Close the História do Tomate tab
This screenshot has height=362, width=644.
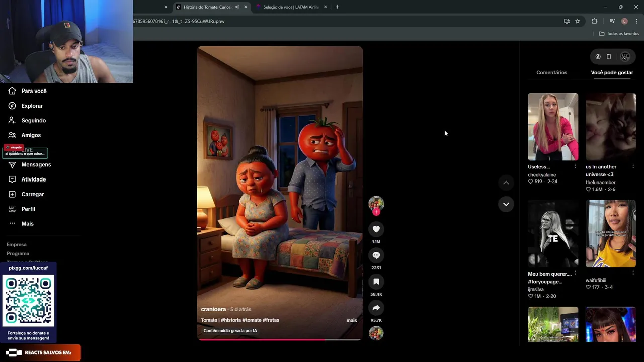pos(246,7)
